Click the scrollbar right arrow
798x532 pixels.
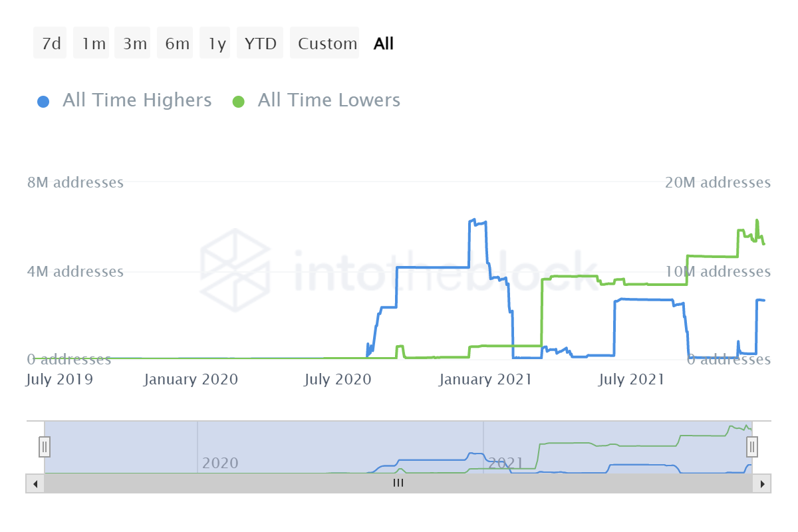(762, 483)
